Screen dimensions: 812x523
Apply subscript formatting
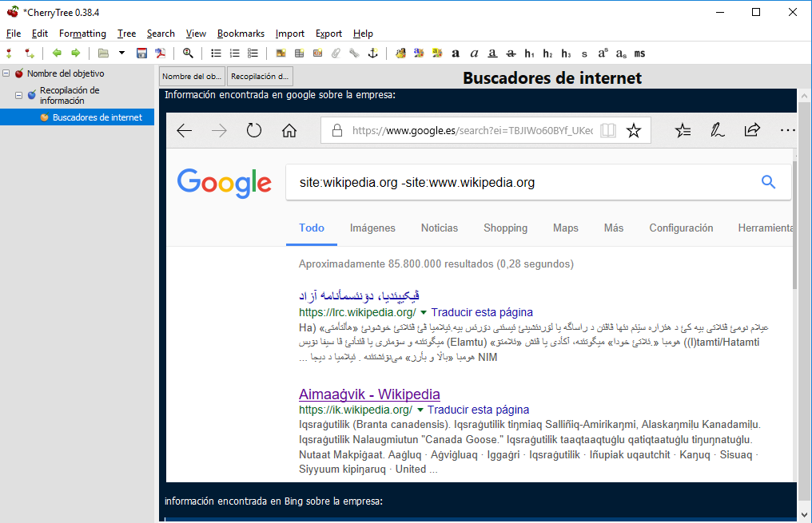click(621, 53)
